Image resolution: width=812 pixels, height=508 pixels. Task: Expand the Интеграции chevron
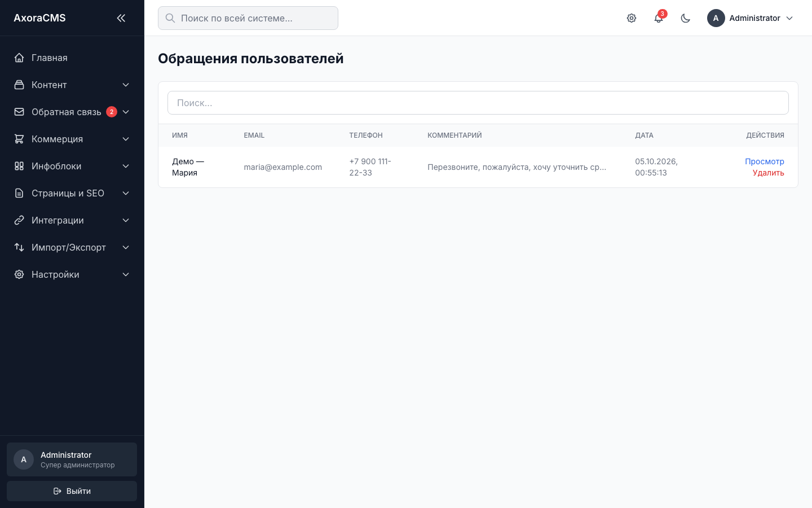[126, 220]
